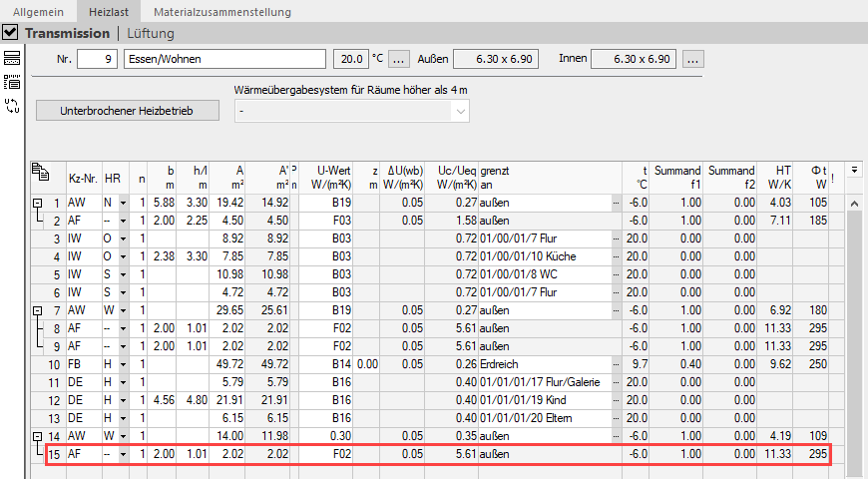Switch to the Allgemein tab
The height and width of the screenshot is (479, 868).
tap(38, 12)
